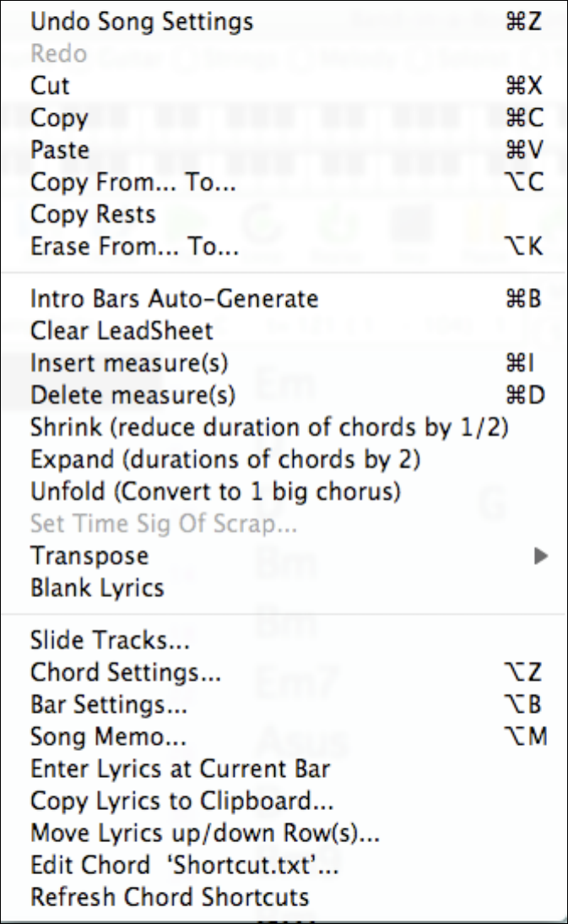Click Shrink chord durations option

269,427
